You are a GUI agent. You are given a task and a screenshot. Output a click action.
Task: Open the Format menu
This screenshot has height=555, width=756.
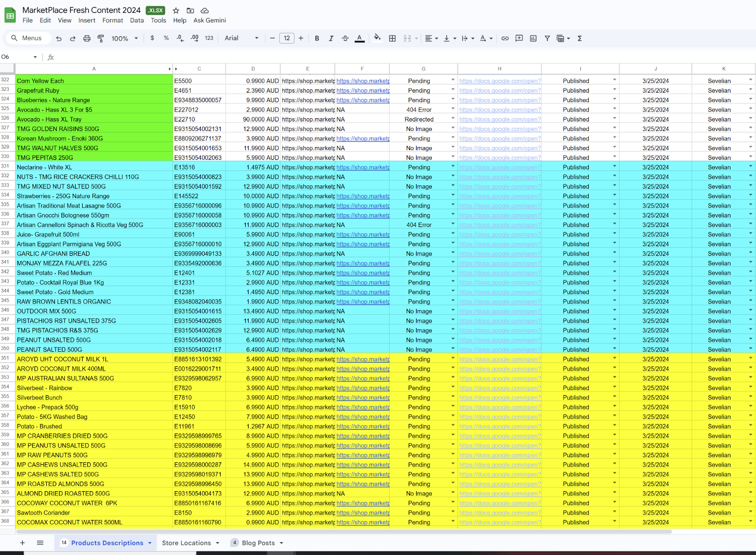(x=112, y=20)
